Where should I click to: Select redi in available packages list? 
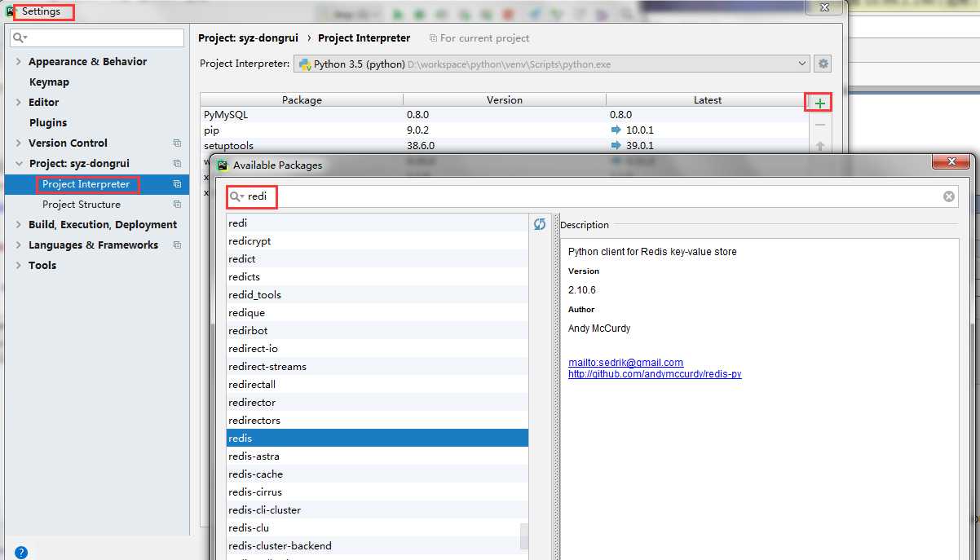(377, 223)
